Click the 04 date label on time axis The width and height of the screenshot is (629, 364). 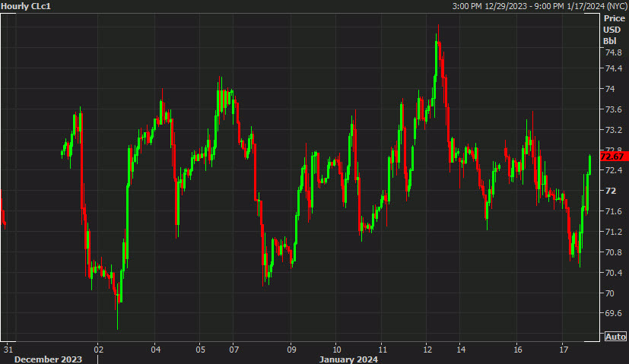click(156, 350)
